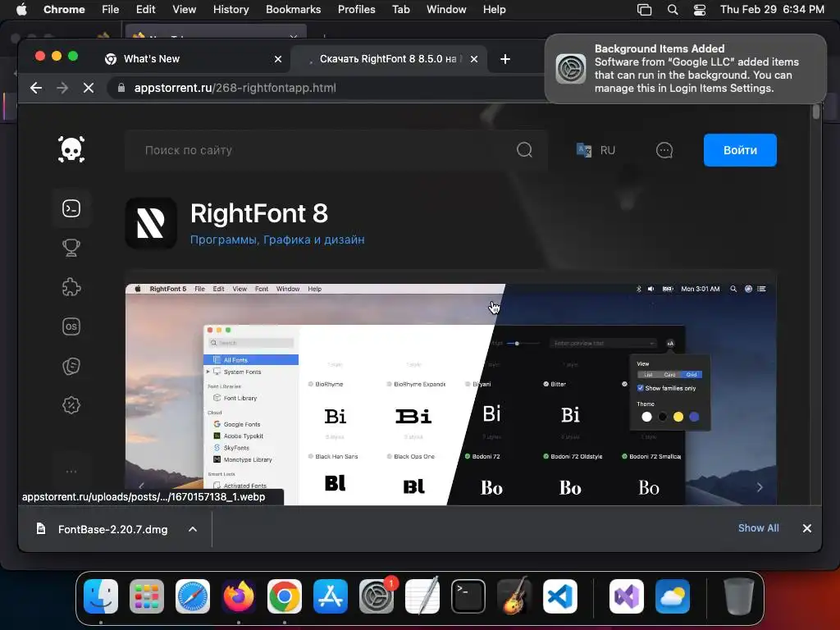Open the trophy sidebar icon
This screenshot has height=630, width=840.
click(x=71, y=248)
